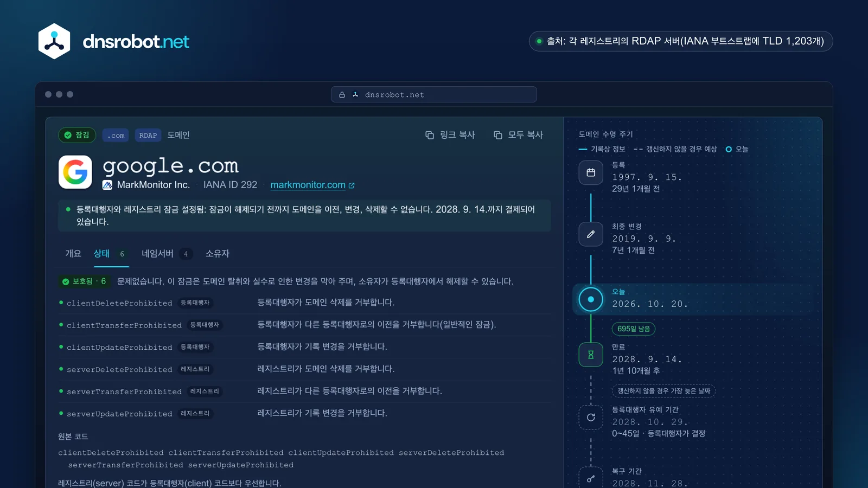Click the 모두 복사 button label
This screenshot has height=488, width=868.
pyautogui.click(x=526, y=135)
